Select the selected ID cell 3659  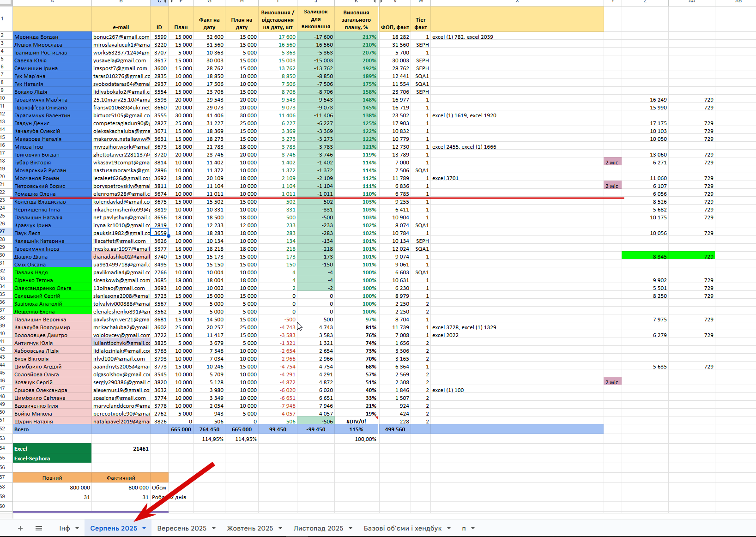pyautogui.click(x=159, y=233)
